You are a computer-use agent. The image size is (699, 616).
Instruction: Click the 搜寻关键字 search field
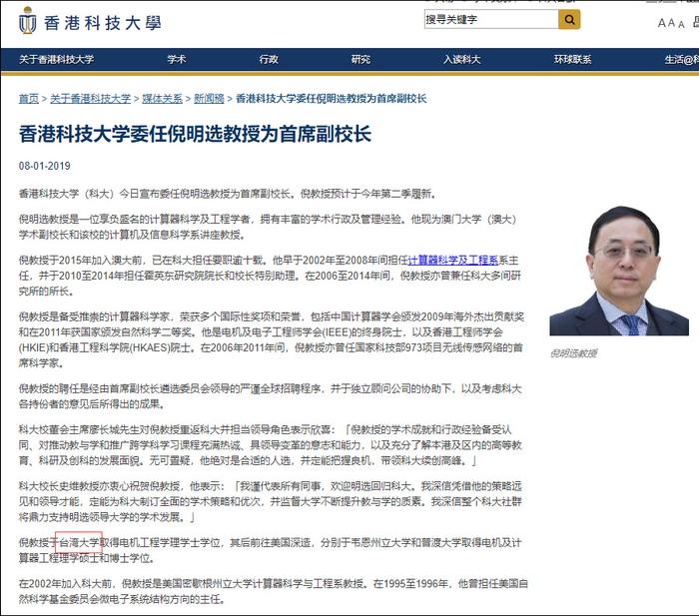[491, 20]
